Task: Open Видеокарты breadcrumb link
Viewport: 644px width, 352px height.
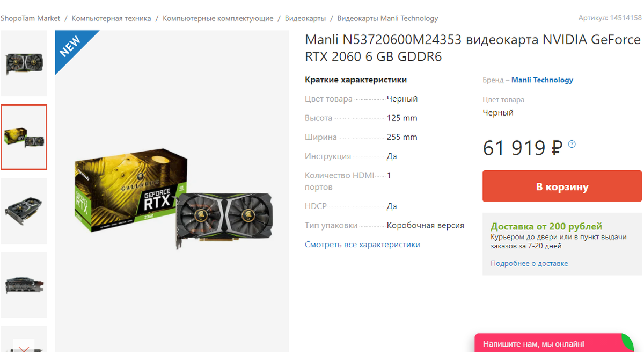Action: [305, 18]
